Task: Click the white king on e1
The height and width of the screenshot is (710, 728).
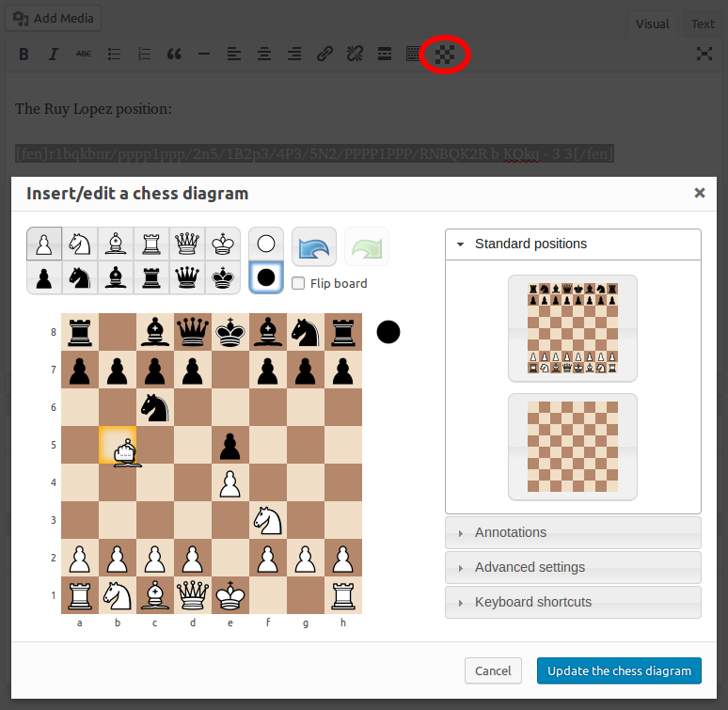Action: coord(230,595)
